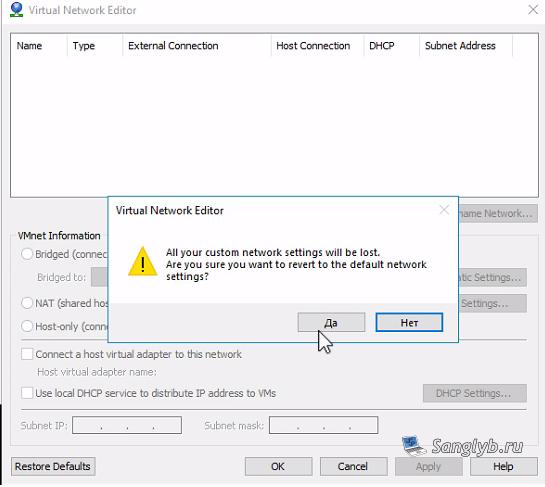Click the Virtual Network Editor globe icon
Screen dimensions: 545x487
click(x=16, y=10)
